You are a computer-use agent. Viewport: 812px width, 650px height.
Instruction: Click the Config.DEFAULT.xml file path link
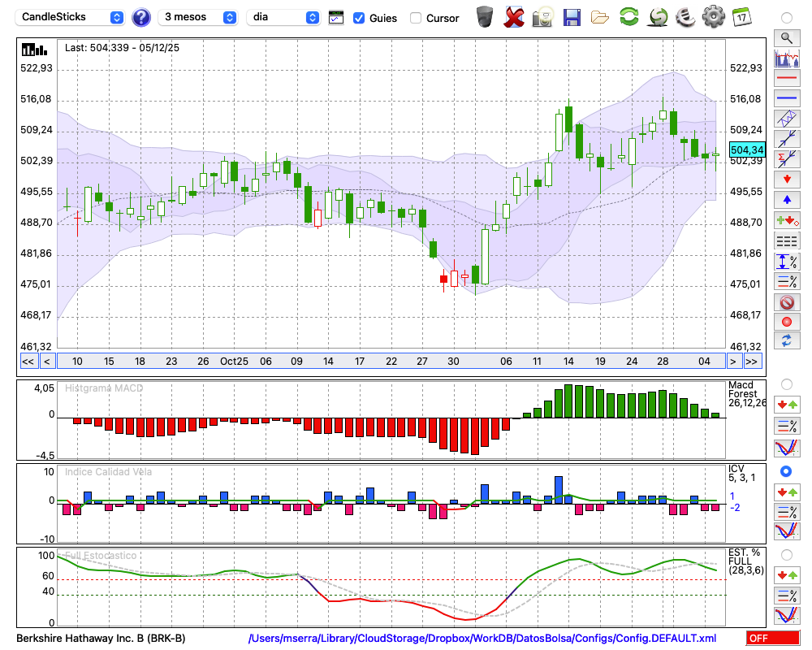coord(482,639)
